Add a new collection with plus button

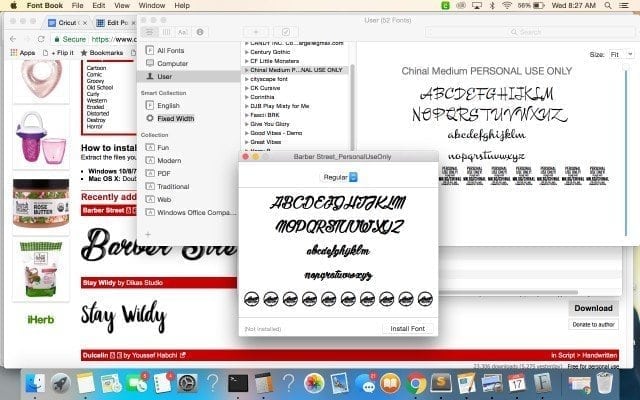point(148,234)
